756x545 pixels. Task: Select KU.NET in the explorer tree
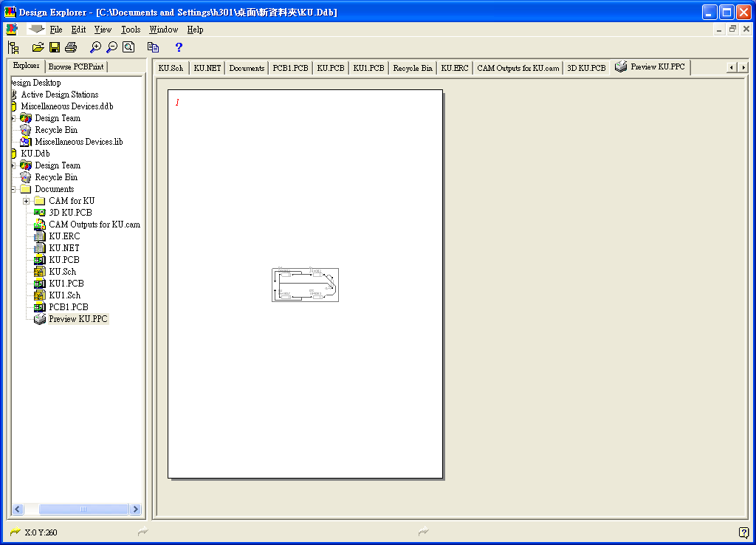[63, 248]
